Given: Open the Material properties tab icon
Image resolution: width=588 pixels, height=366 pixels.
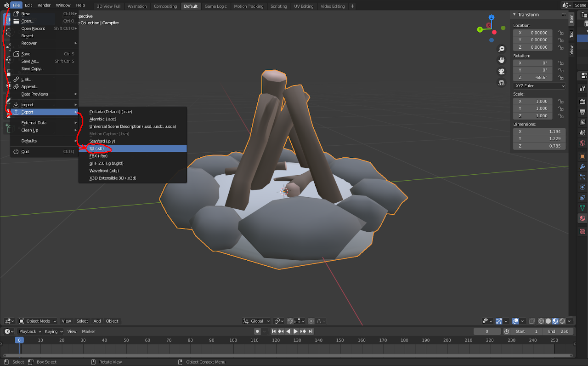Looking at the screenshot, I should pos(582,218).
